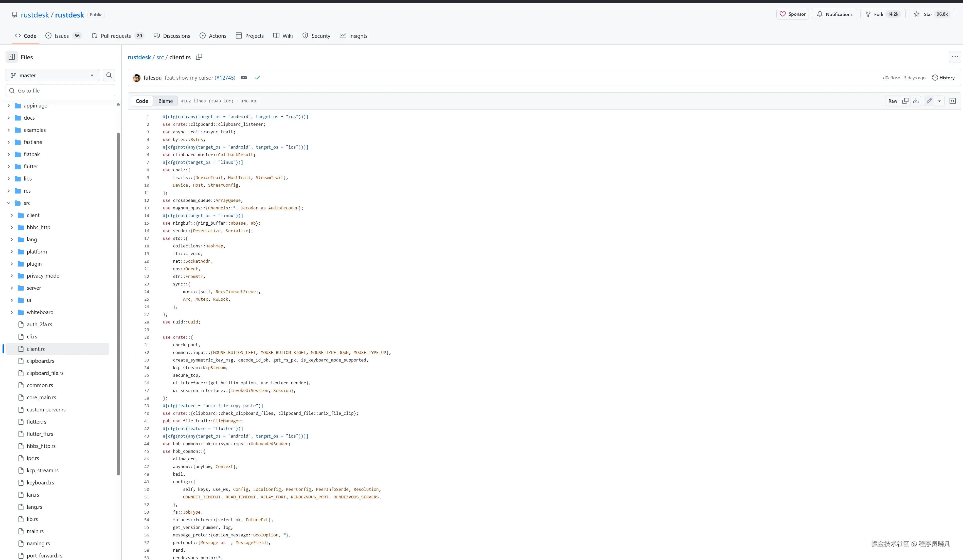Open the Pull requests tab

coord(116,35)
